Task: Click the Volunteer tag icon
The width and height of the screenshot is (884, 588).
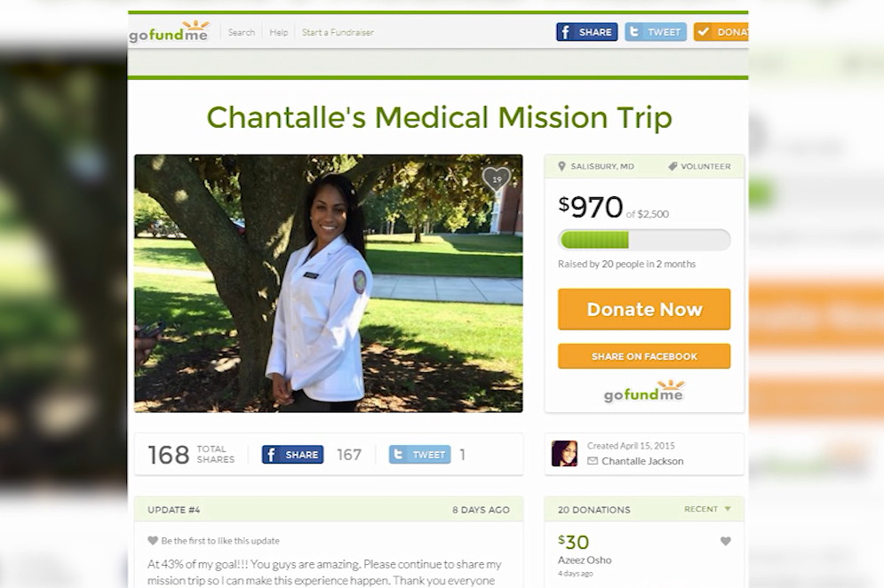Action: 673,166
